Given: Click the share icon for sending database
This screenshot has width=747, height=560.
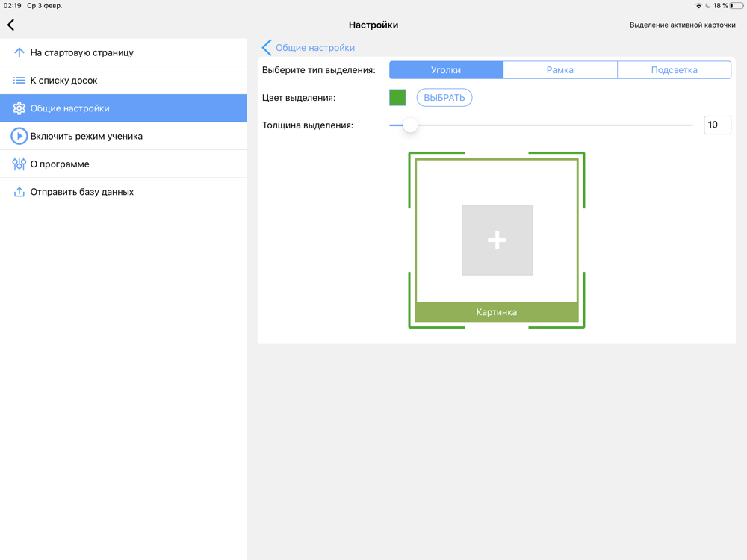Looking at the screenshot, I should 19,192.
